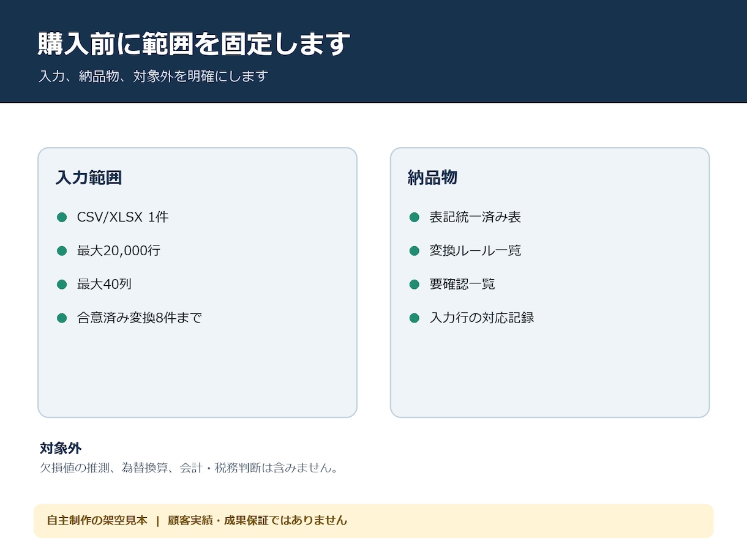
Task: Select the 表記統一済み表 list item
Action: pos(475,217)
